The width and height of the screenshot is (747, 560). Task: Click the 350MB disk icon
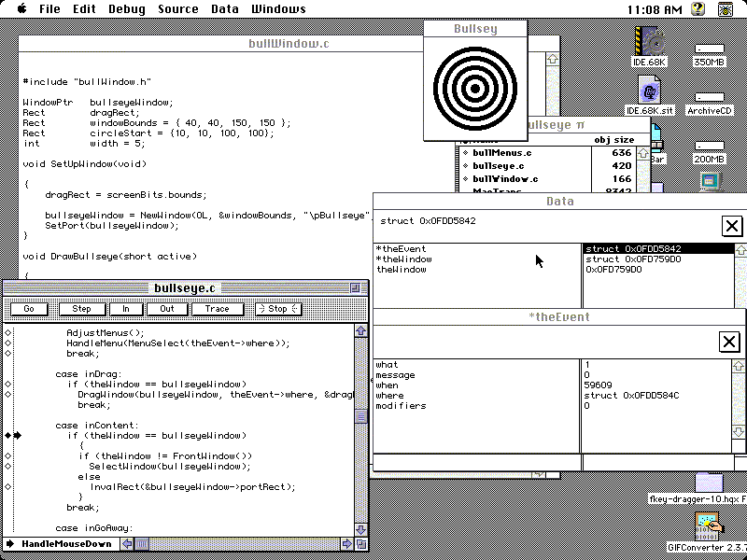pos(709,50)
